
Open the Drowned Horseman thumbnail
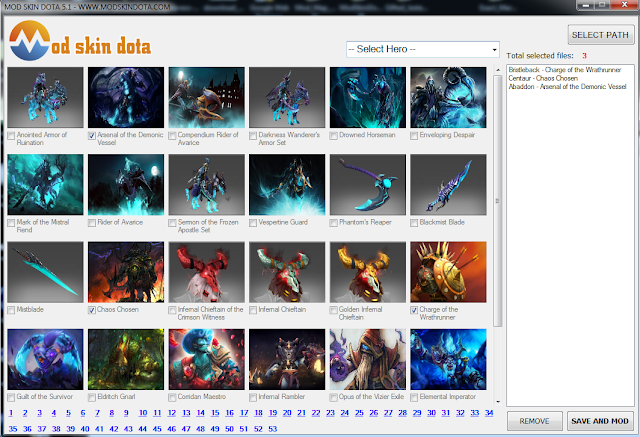(x=368, y=98)
